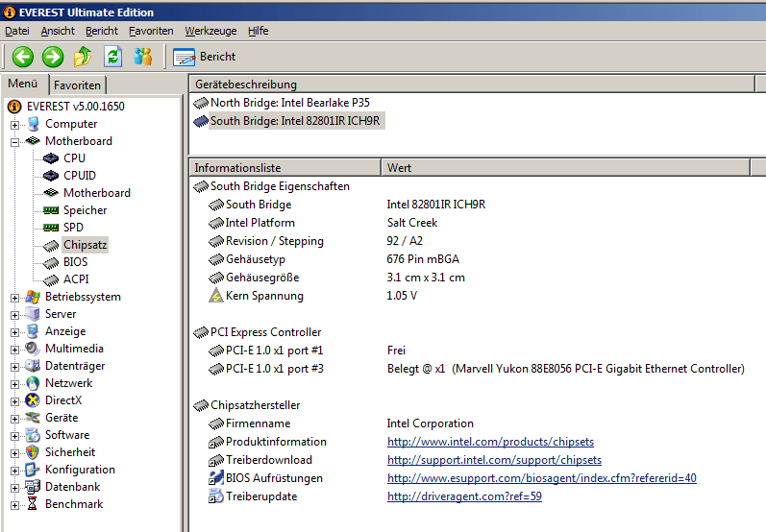Expand the Betriebssystem tree node

[x=14, y=298]
